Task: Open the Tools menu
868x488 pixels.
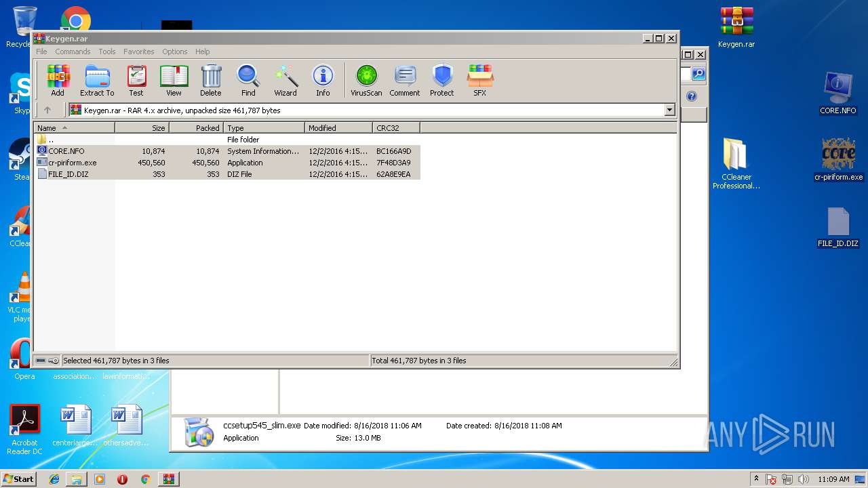Action: pyautogui.click(x=107, y=52)
